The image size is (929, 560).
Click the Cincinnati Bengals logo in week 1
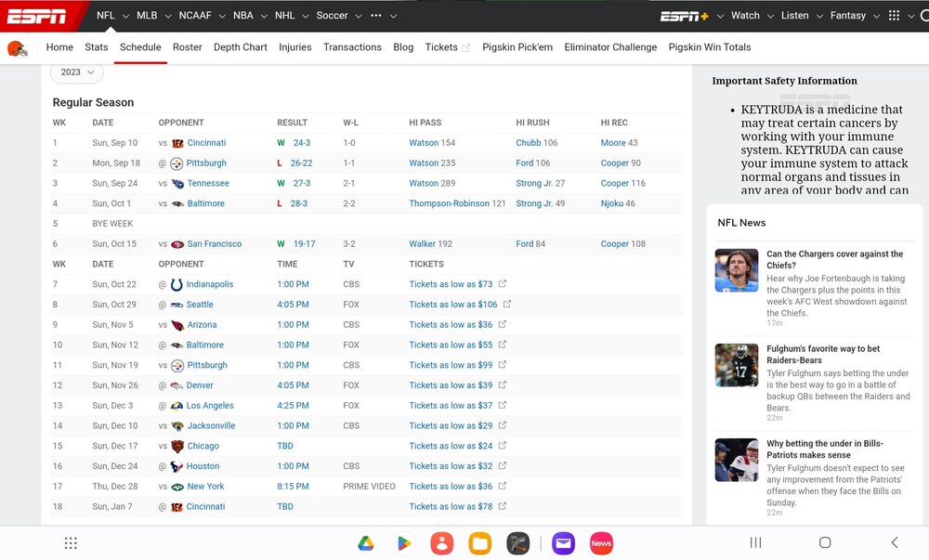[177, 143]
